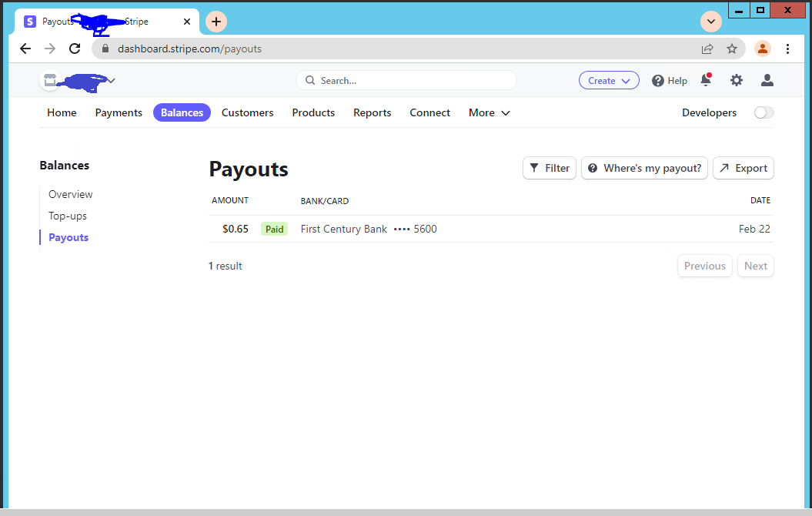Click Where's my payout? button

(644, 168)
